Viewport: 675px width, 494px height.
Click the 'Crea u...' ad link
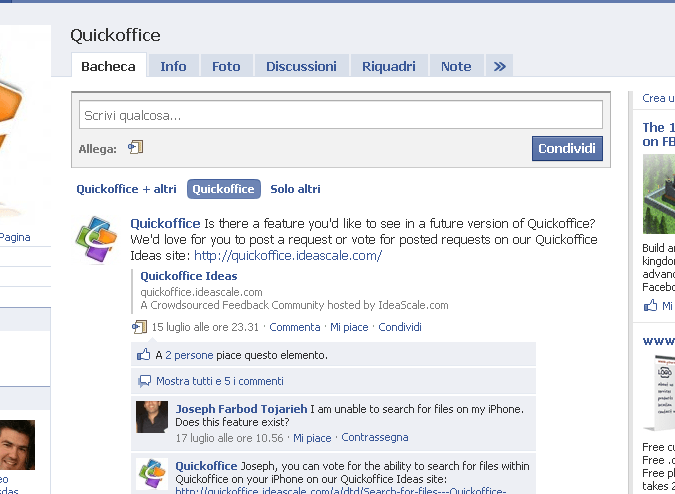pos(659,98)
